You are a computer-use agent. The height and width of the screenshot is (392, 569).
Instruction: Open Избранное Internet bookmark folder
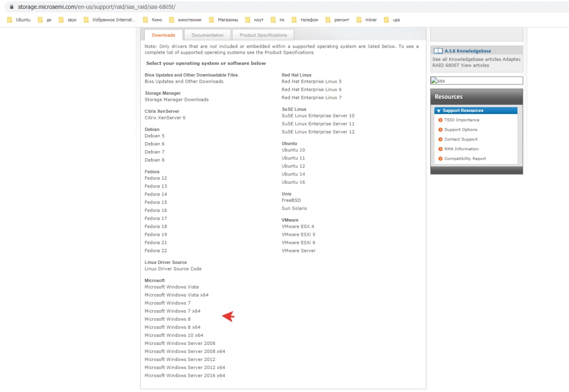click(x=109, y=20)
